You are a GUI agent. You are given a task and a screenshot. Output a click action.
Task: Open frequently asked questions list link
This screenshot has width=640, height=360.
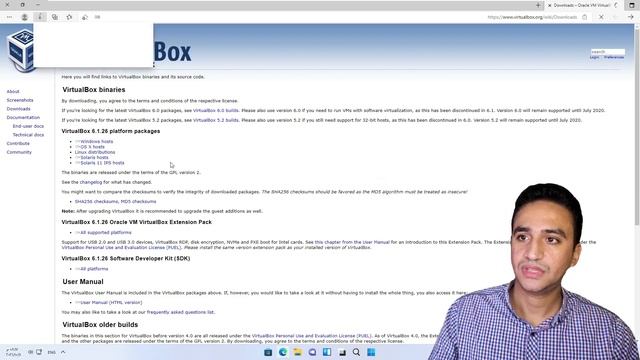click(x=180, y=312)
